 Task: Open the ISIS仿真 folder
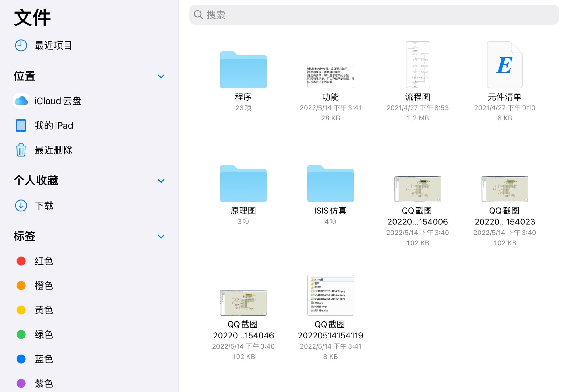click(x=330, y=184)
